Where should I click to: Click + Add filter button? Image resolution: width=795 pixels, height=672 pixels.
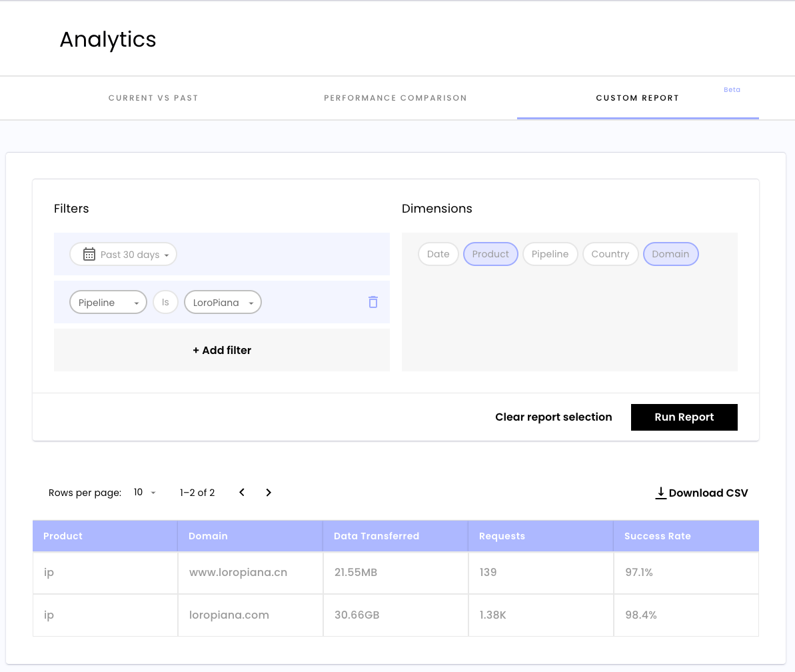tap(222, 350)
